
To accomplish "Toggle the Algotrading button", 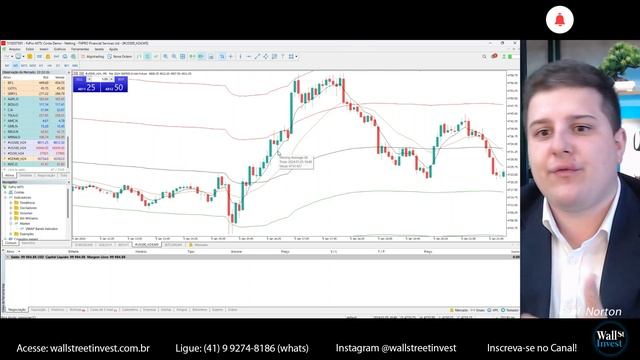I will coord(93,57).
